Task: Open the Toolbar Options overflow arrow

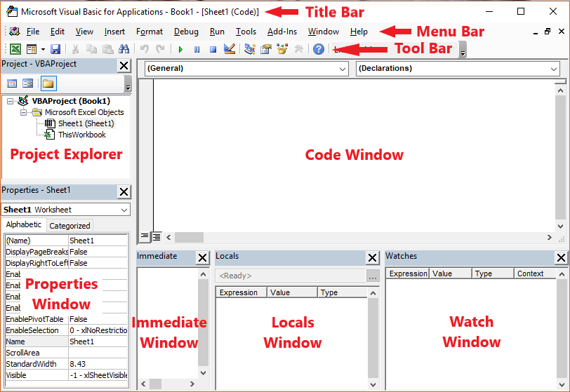Action: (x=463, y=49)
